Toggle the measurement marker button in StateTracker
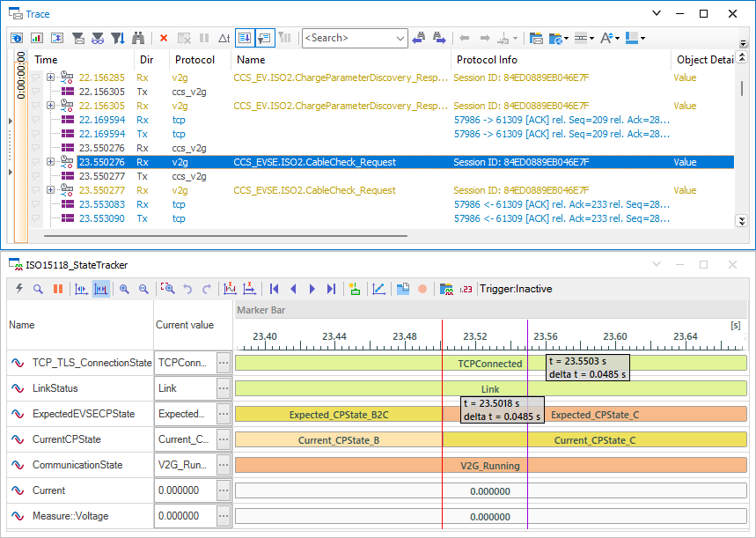This screenshot has height=538, width=756. (x=81, y=289)
